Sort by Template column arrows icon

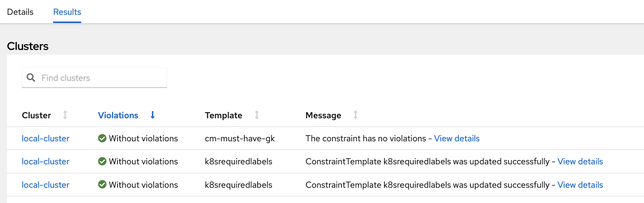tap(257, 115)
